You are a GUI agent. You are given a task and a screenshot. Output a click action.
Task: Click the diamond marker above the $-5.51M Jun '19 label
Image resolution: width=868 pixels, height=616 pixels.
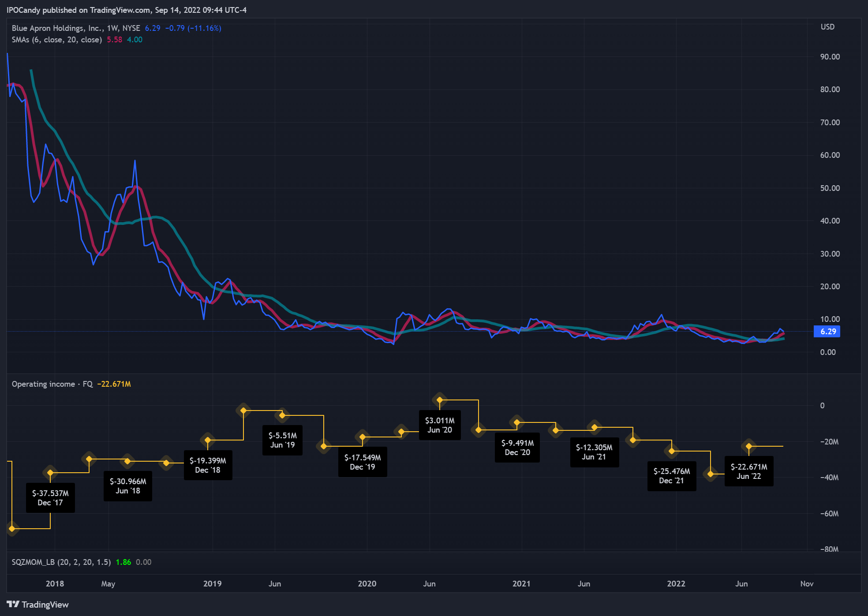pos(282,415)
